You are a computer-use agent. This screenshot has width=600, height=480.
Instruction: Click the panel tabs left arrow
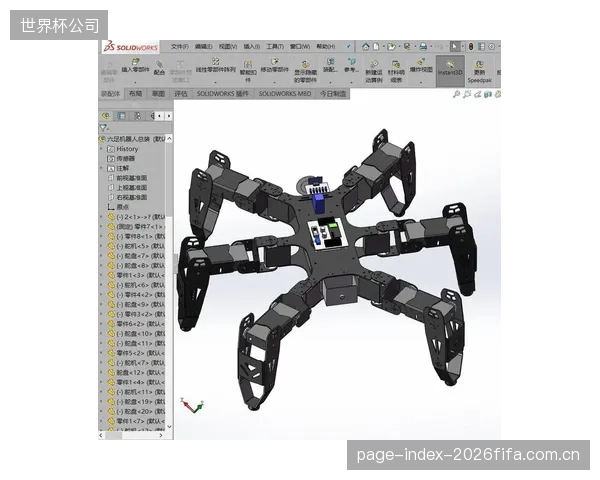click(160, 116)
